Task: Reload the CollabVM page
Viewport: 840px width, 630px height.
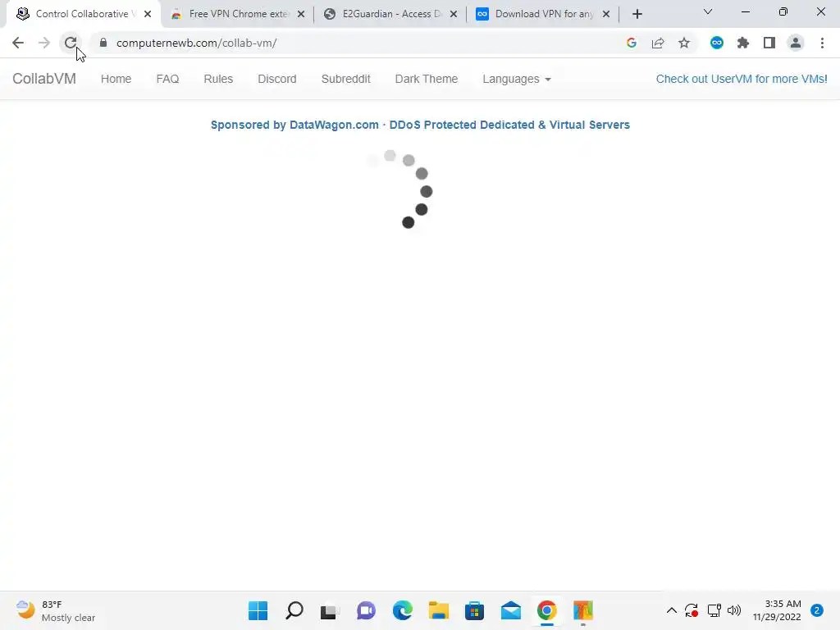Action: pos(71,43)
